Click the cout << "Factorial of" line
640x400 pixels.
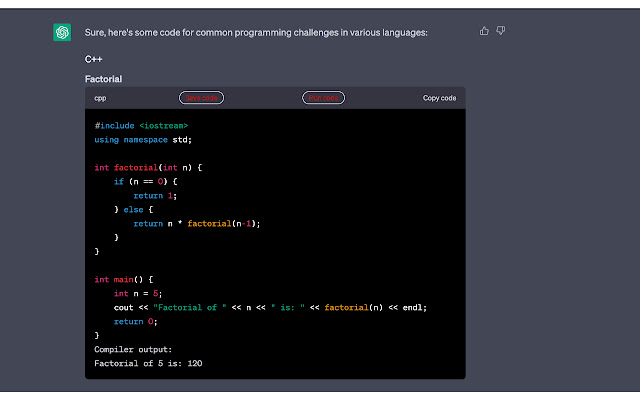coord(270,308)
